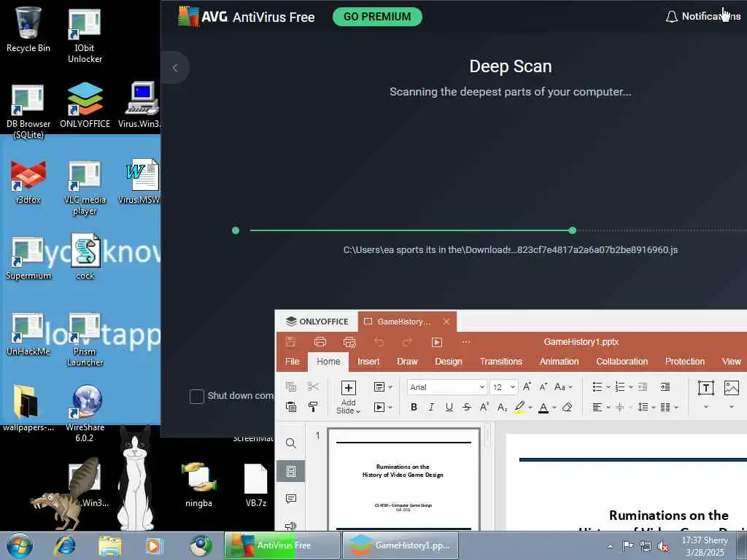Insert a text box
The image size is (747, 560).
tap(705, 388)
